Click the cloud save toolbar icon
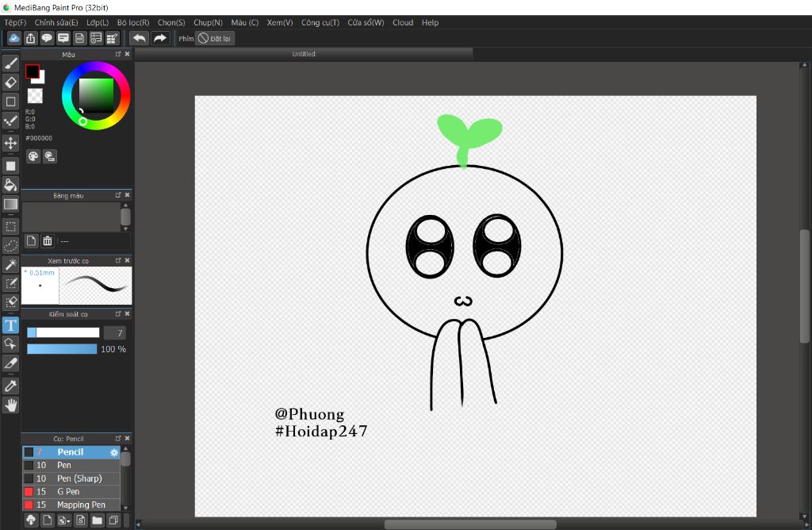 14,38
